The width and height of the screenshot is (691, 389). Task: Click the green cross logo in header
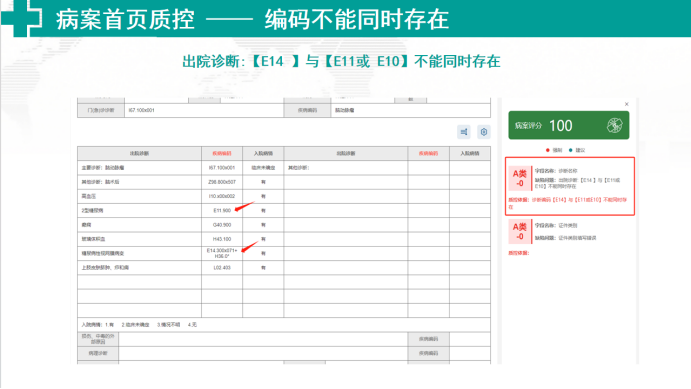[22, 17]
